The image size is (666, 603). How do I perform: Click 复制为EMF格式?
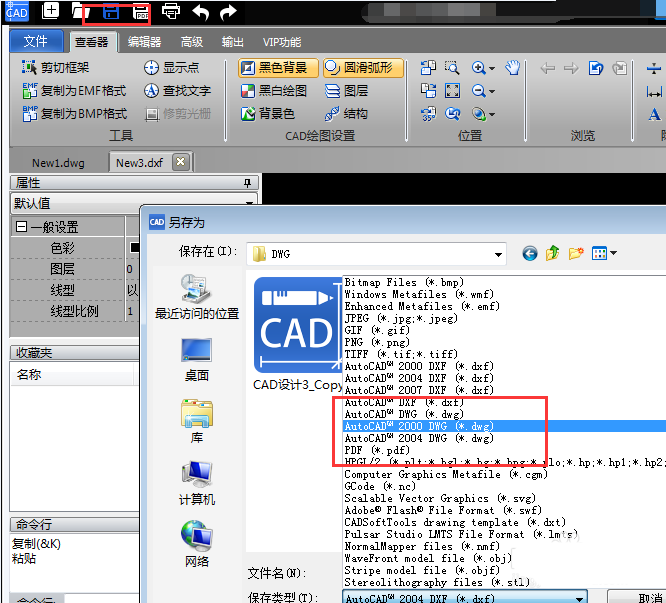[x=74, y=90]
